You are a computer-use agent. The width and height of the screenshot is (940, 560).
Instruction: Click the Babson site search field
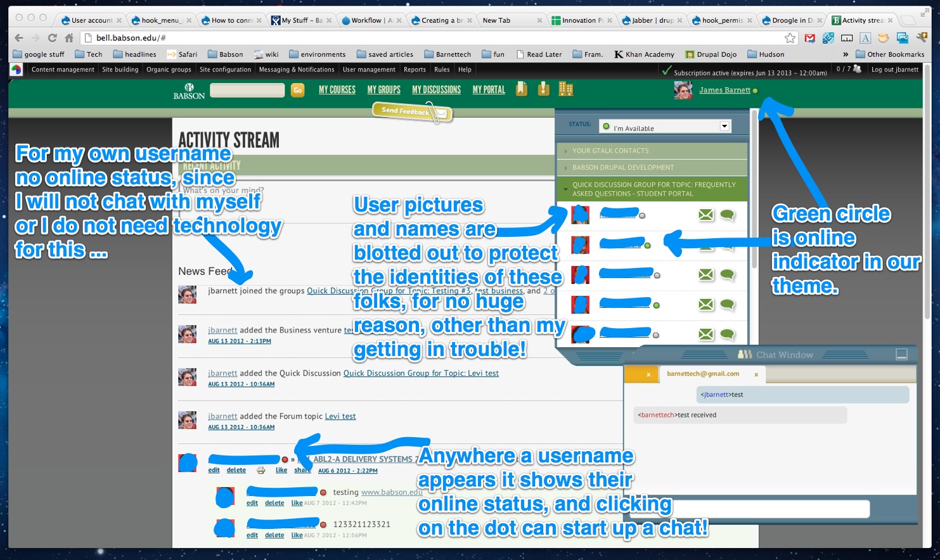click(x=247, y=91)
